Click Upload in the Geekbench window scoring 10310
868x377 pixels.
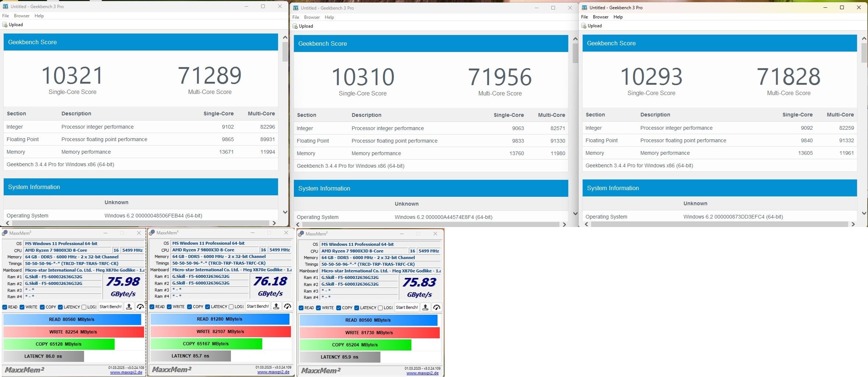(303, 26)
